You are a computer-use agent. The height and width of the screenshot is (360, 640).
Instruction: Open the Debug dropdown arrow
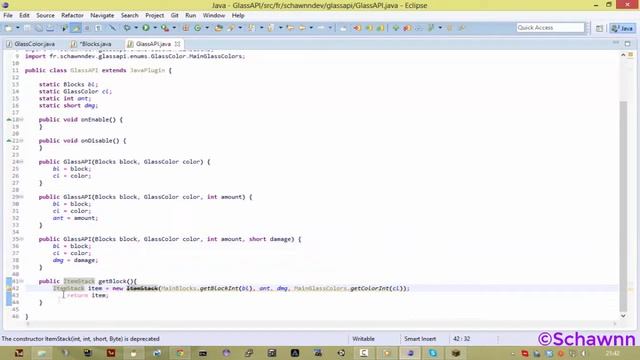pyautogui.click(x=136, y=28)
